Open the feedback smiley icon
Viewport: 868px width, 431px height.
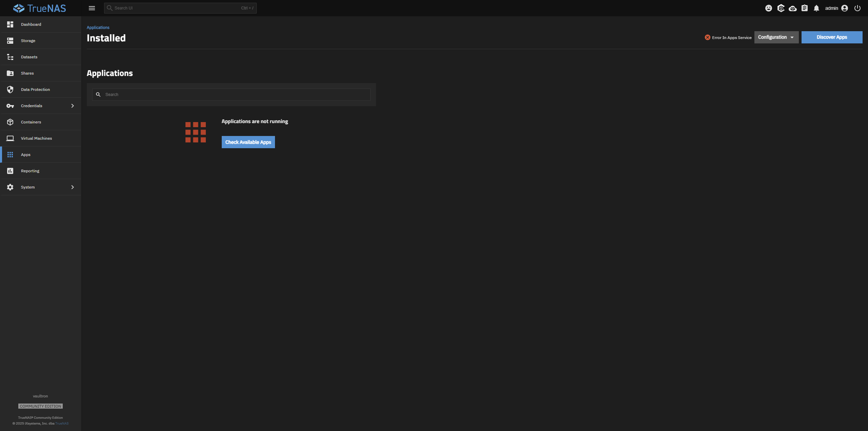pyautogui.click(x=769, y=8)
